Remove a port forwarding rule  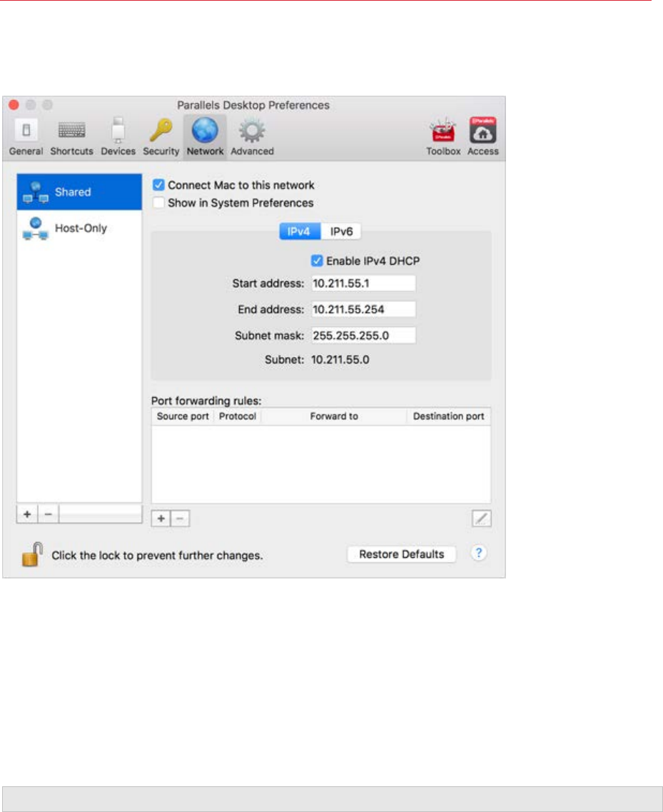pyautogui.click(x=180, y=518)
